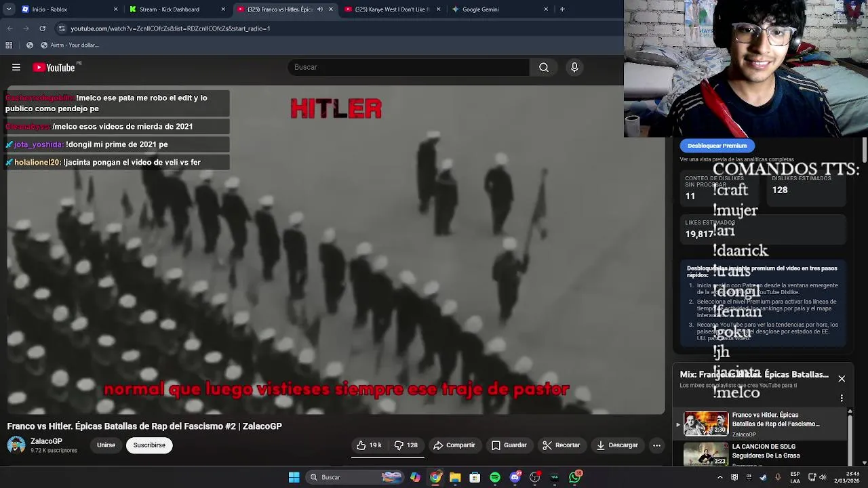The width and height of the screenshot is (868, 488).
Task: Click the YouTube URL in address bar
Action: (170, 28)
